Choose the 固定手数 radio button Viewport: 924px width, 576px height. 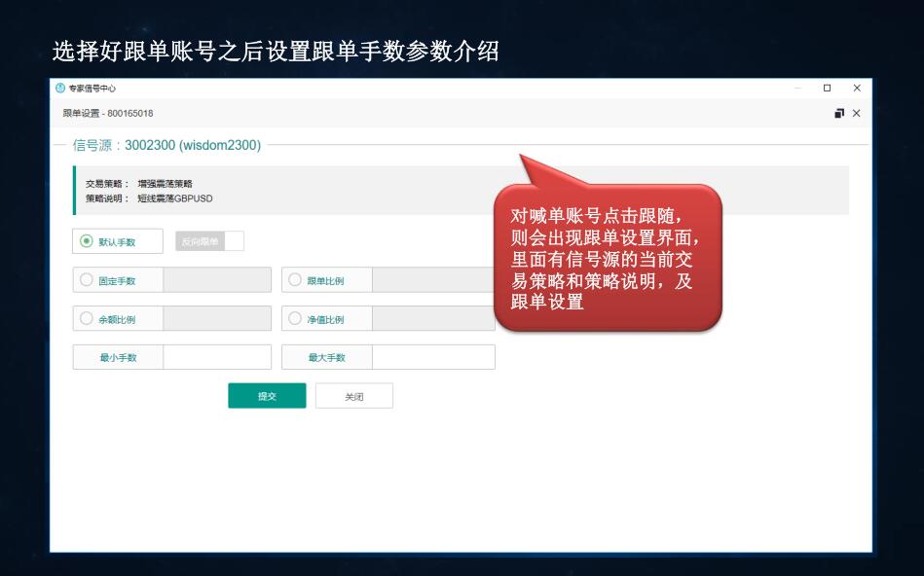pos(87,280)
